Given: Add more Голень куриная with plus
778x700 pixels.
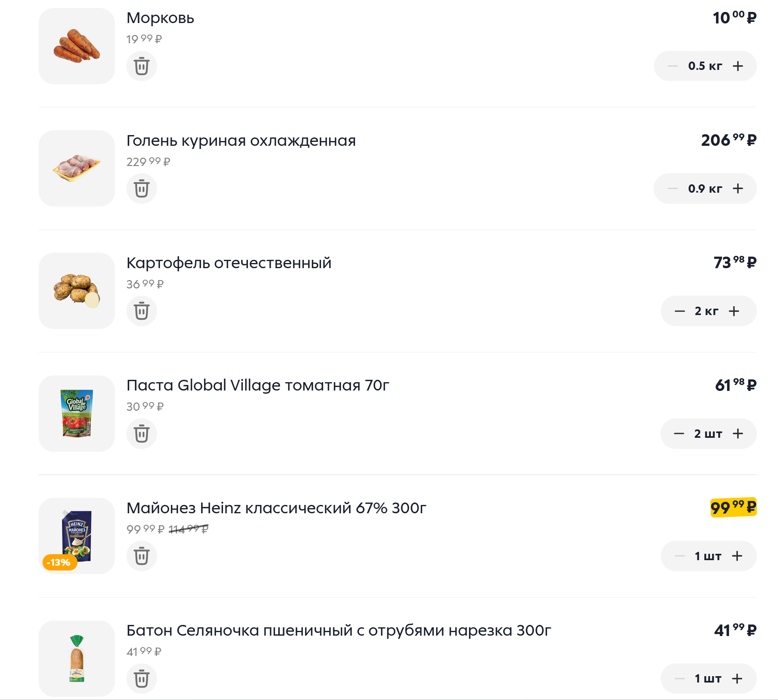Looking at the screenshot, I should pyautogui.click(x=738, y=188).
